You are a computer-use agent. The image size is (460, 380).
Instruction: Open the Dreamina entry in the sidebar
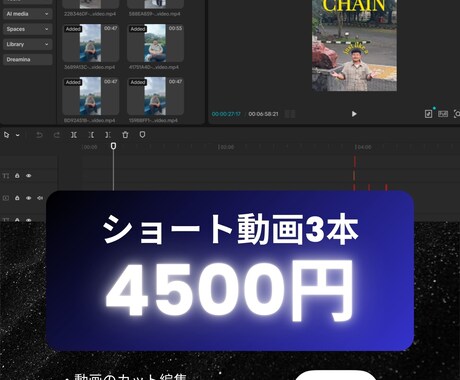click(27, 59)
